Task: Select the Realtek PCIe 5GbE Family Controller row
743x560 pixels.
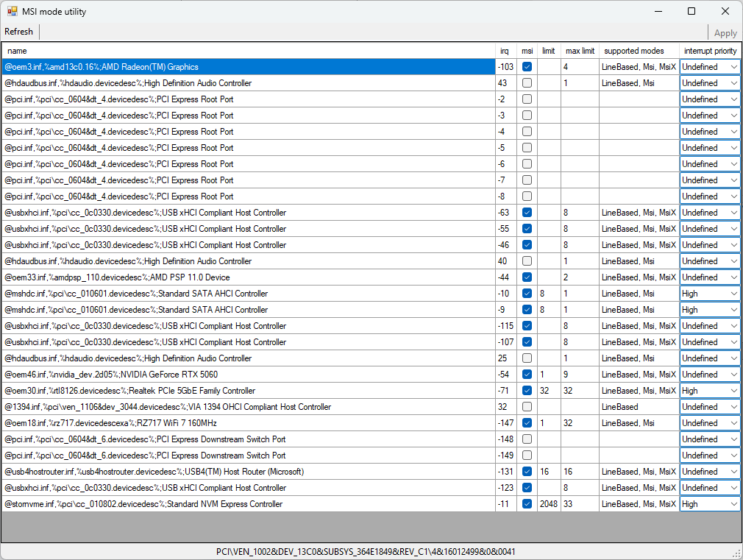Action: pyautogui.click(x=249, y=391)
